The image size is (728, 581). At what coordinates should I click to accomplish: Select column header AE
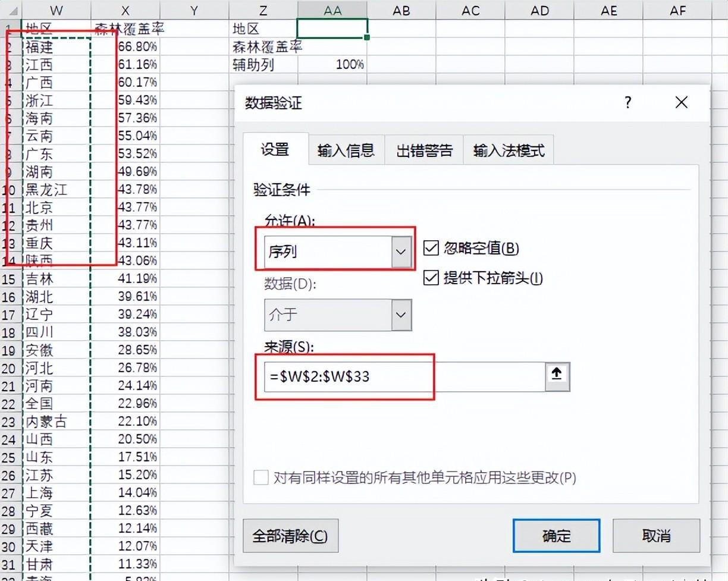pyautogui.click(x=608, y=10)
